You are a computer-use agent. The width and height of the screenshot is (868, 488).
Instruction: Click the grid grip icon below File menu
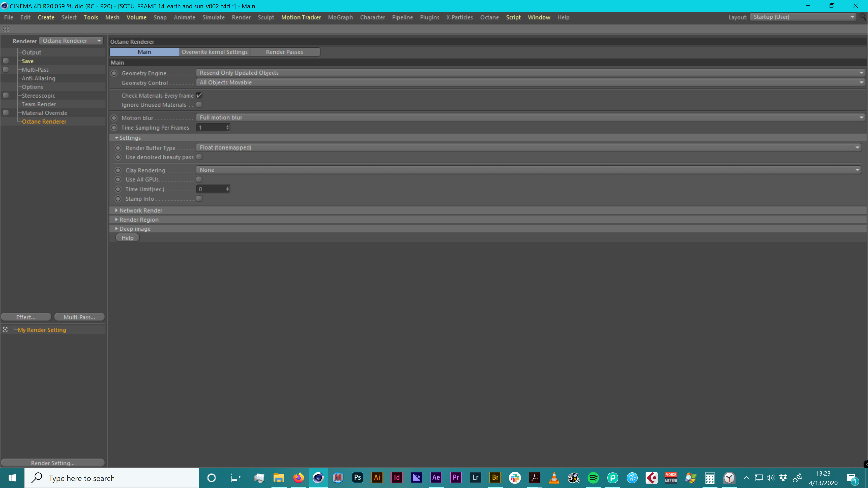coord(6,29)
